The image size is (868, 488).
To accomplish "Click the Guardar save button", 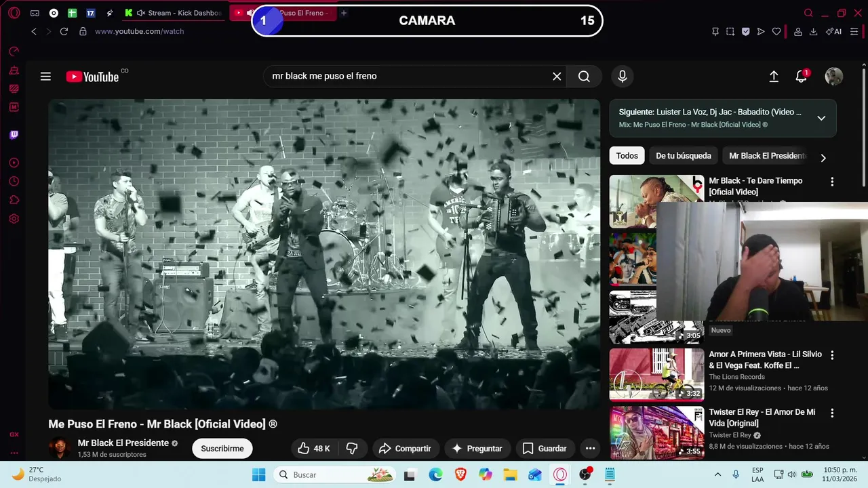I will coord(545,448).
